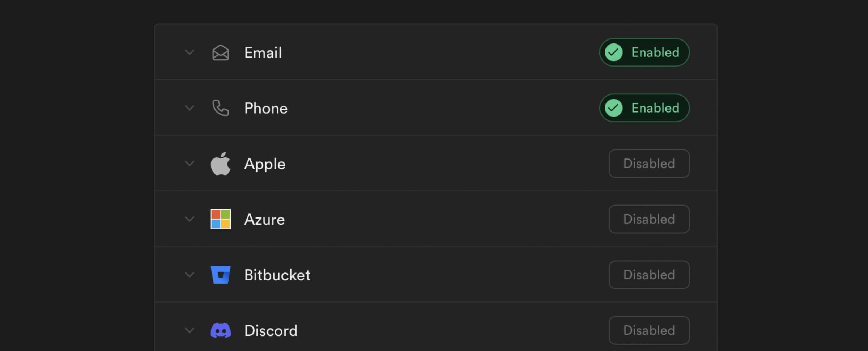Click the Discord logo icon
The height and width of the screenshot is (351, 868).
220,330
